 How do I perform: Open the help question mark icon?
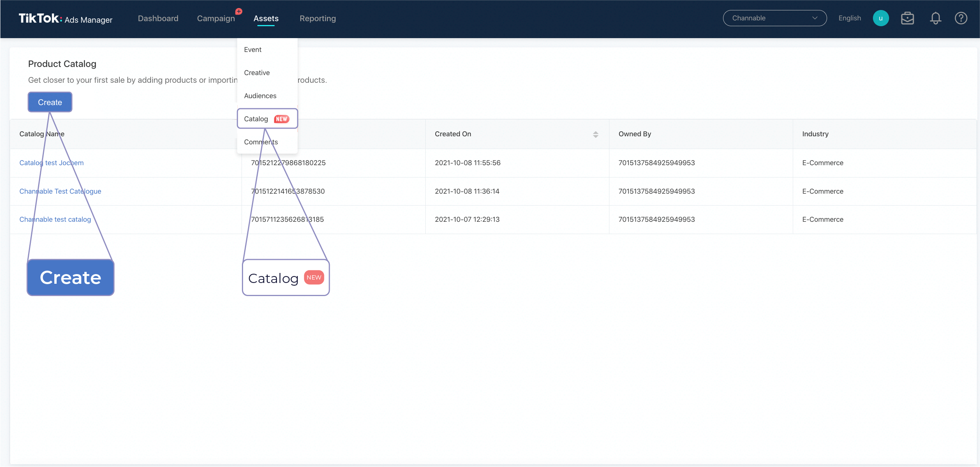961,18
